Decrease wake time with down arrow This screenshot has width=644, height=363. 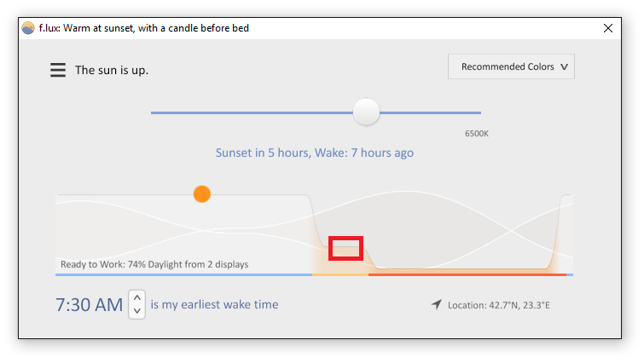[137, 311]
